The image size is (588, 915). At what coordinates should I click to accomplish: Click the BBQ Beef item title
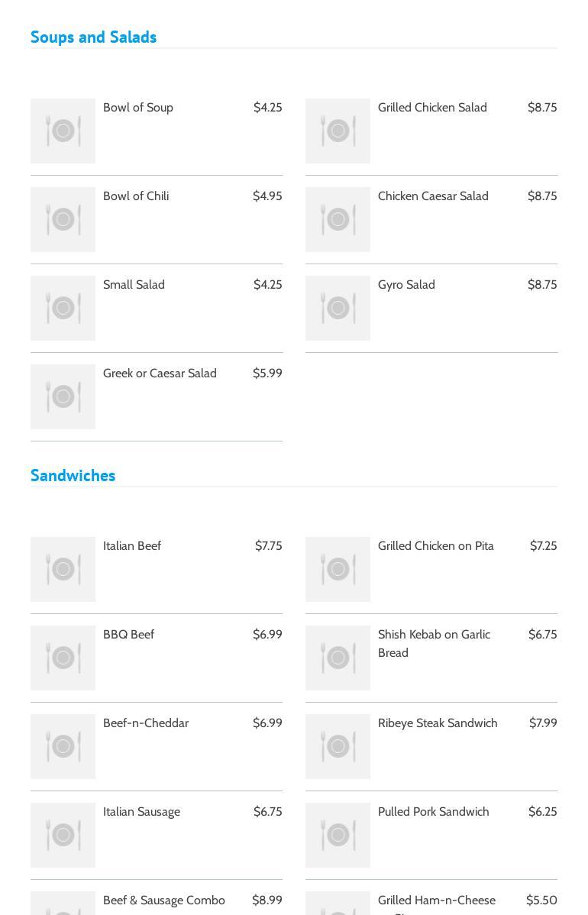click(128, 635)
